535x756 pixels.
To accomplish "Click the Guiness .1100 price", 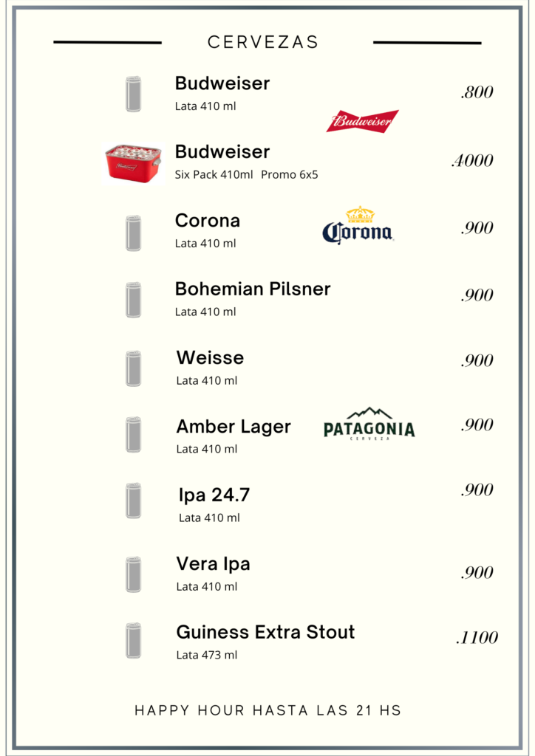I will [477, 637].
